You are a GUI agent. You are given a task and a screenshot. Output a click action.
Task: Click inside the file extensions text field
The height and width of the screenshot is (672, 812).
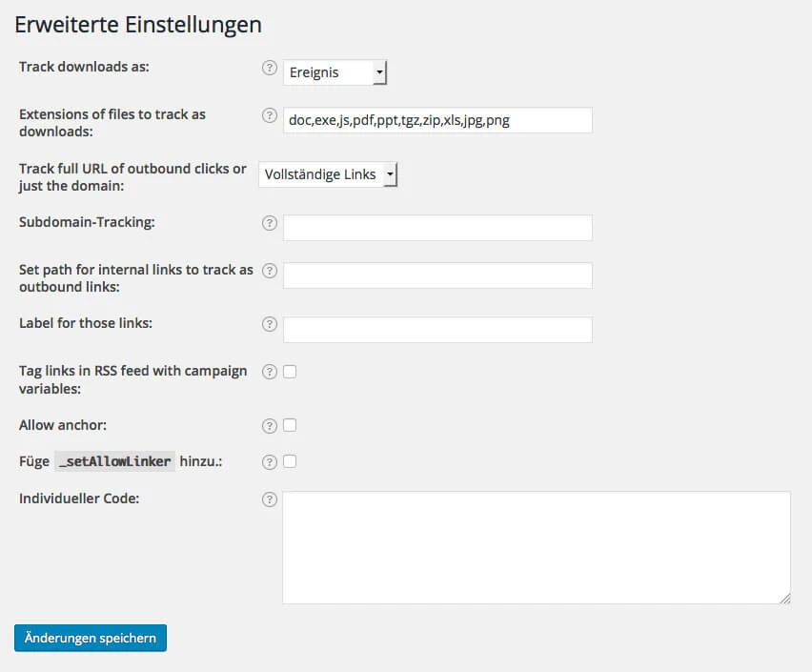point(436,120)
